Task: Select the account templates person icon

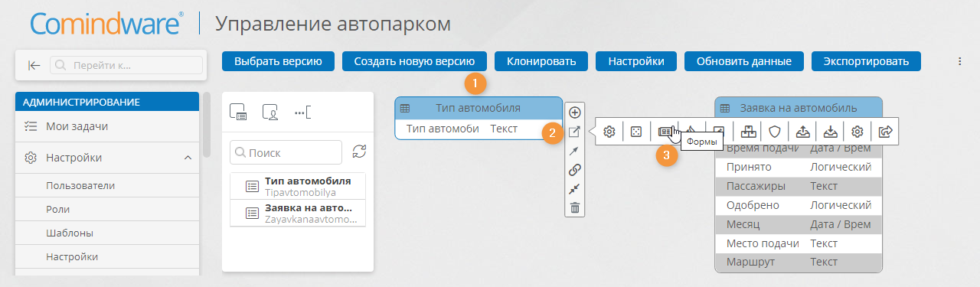Action: click(x=269, y=113)
